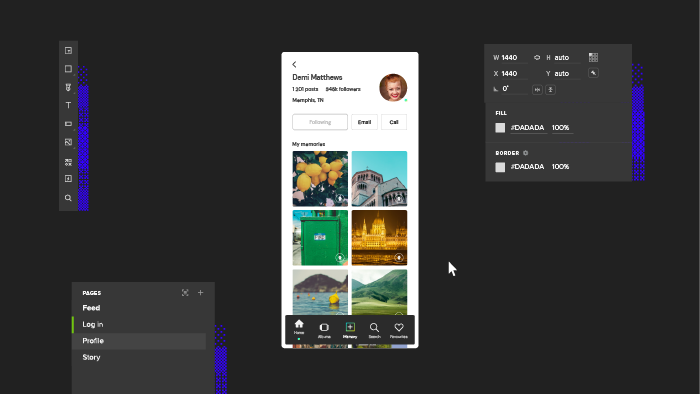Image resolution: width=700 pixels, height=394 pixels.
Task: Click the Y position input field
Action: click(567, 74)
